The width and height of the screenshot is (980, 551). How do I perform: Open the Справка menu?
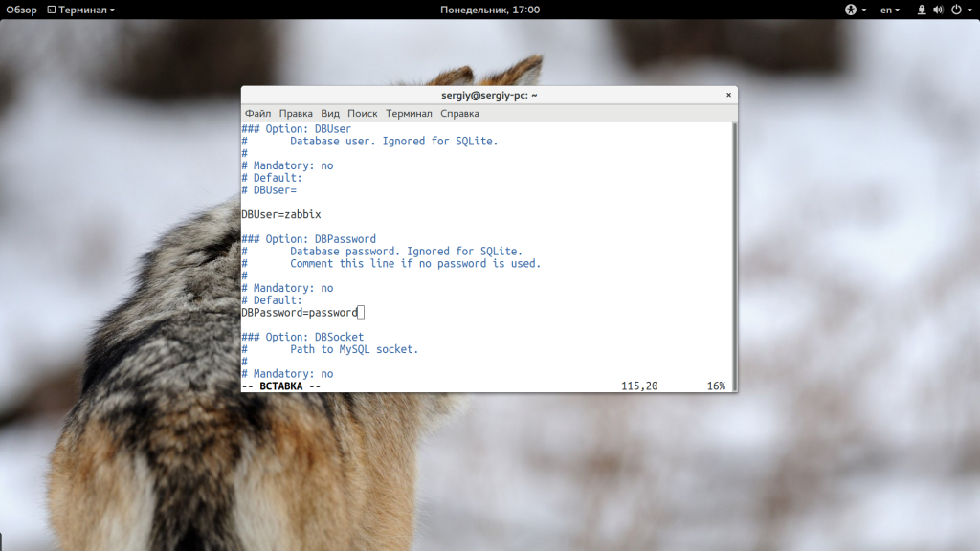[460, 113]
